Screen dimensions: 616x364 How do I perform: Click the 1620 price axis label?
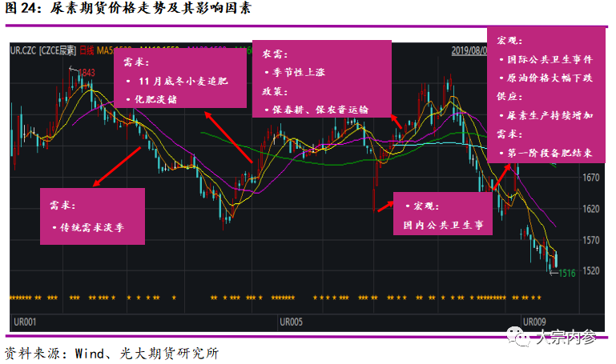(x=591, y=209)
